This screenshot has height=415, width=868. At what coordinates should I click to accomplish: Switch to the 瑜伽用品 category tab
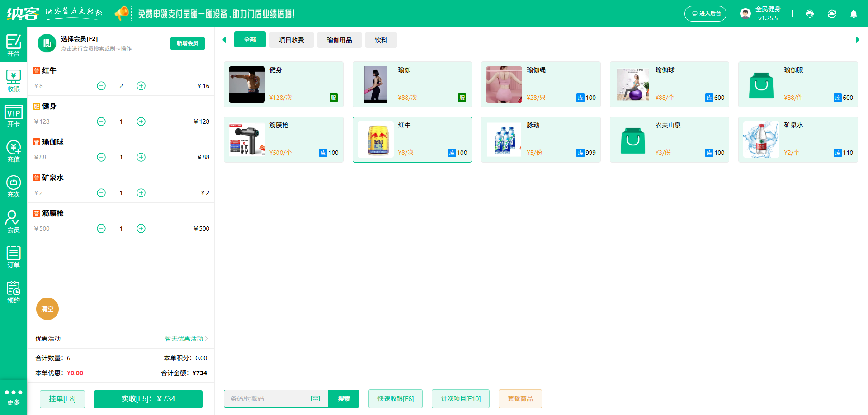(x=339, y=40)
